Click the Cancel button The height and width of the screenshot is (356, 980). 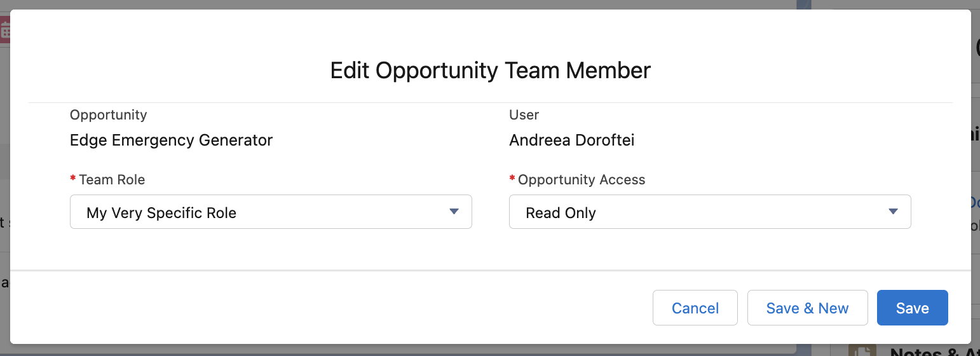click(x=695, y=308)
